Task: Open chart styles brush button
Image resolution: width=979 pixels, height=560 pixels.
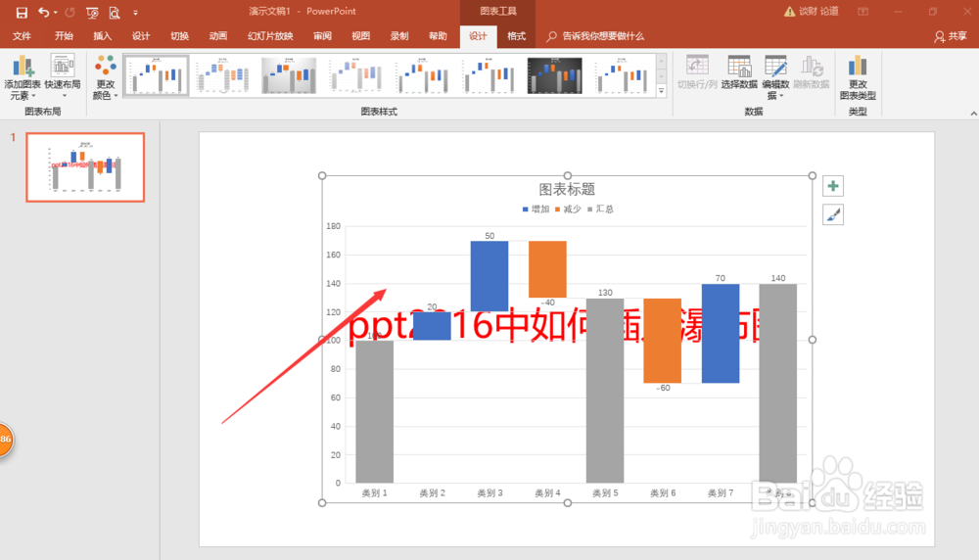Action: click(833, 214)
